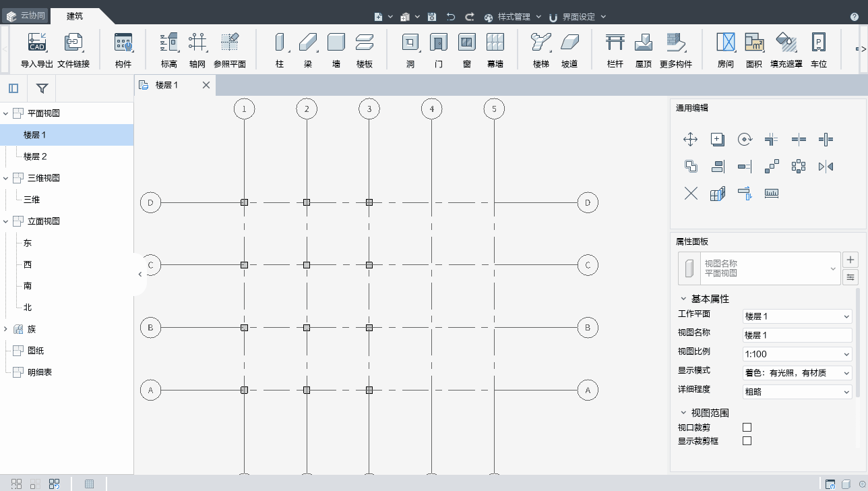Click the Save icon in title bar

pos(432,17)
